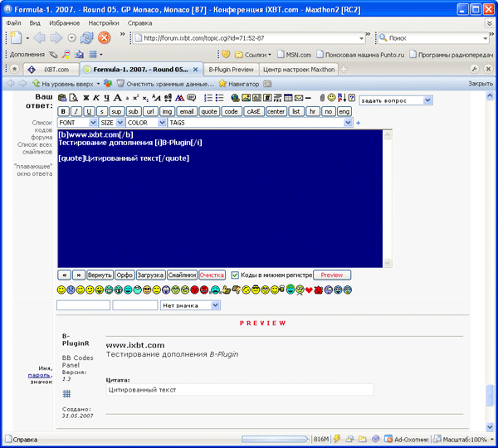Click the quote BB code button
The height and width of the screenshot is (448, 498).
pyautogui.click(x=209, y=111)
